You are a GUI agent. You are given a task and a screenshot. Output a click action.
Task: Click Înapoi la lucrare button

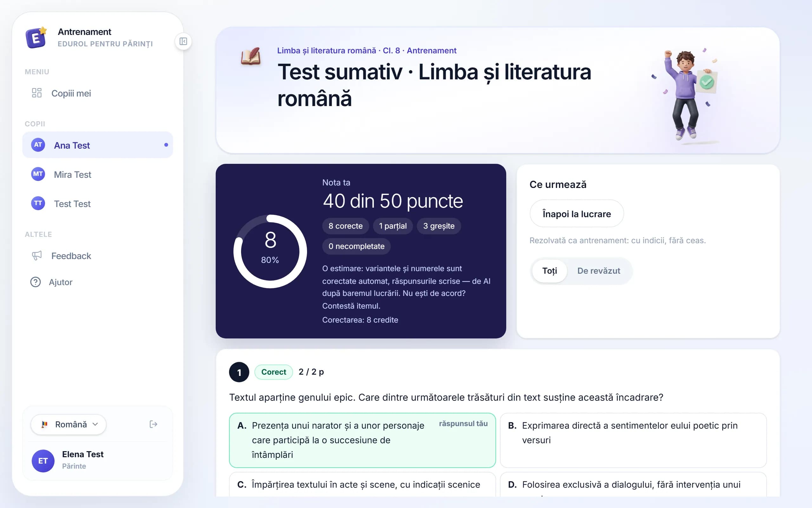tap(576, 214)
